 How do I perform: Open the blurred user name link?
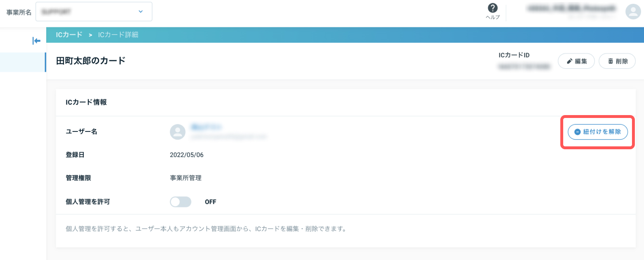[206, 127]
